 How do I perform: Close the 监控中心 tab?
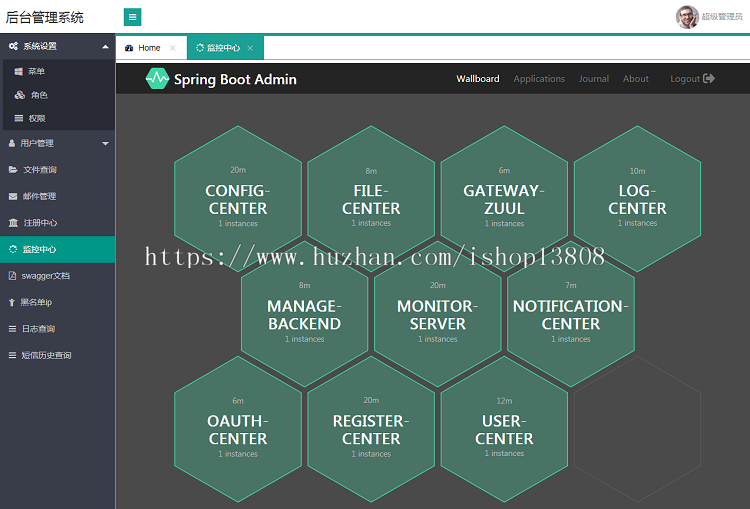coord(250,48)
